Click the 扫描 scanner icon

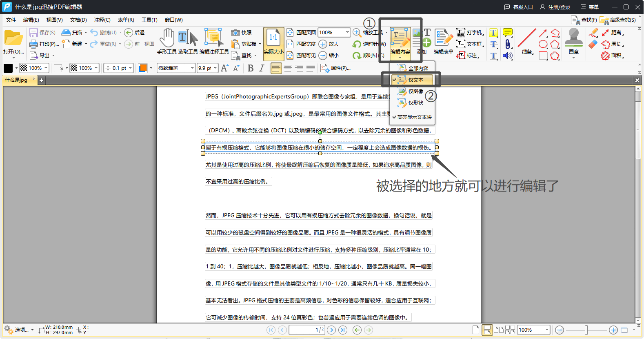point(66,32)
